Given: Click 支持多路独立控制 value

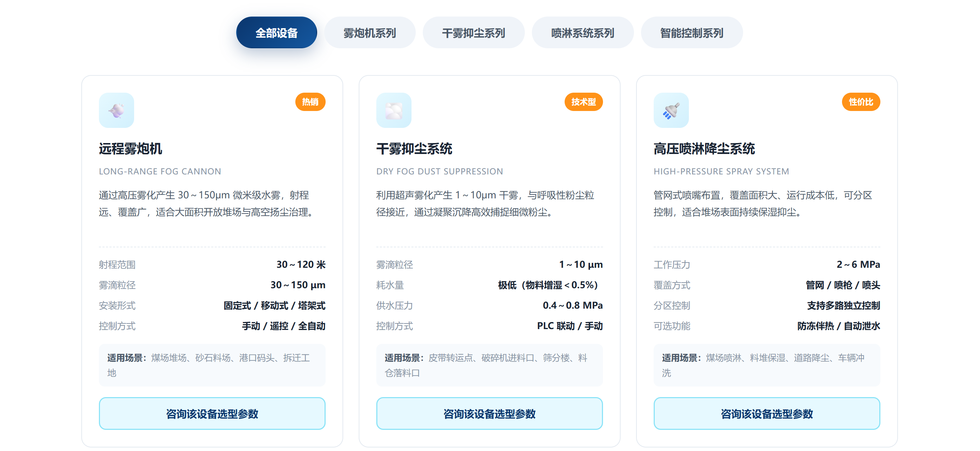Looking at the screenshot, I should tap(843, 305).
